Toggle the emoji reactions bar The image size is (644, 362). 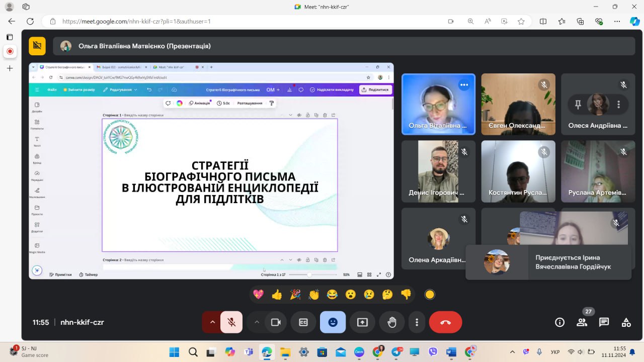(333, 322)
